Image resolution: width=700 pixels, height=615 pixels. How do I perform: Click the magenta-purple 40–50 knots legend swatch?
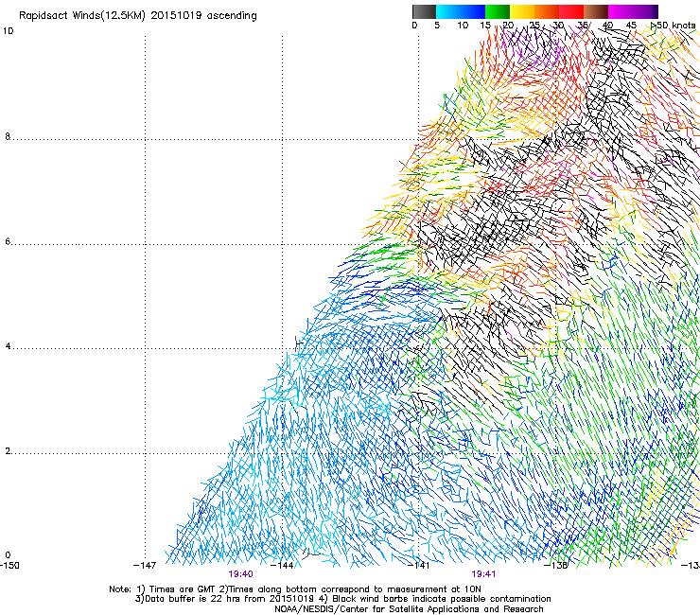pyautogui.click(x=633, y=11)
